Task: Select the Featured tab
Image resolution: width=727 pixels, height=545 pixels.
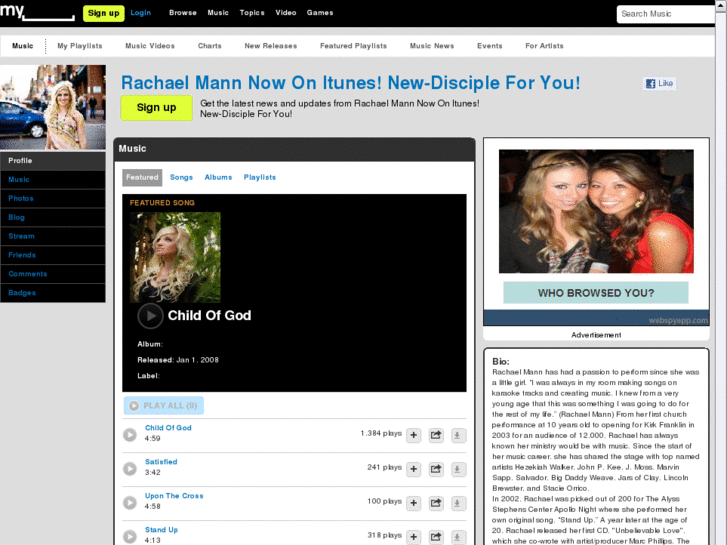Action: point(142,177)
